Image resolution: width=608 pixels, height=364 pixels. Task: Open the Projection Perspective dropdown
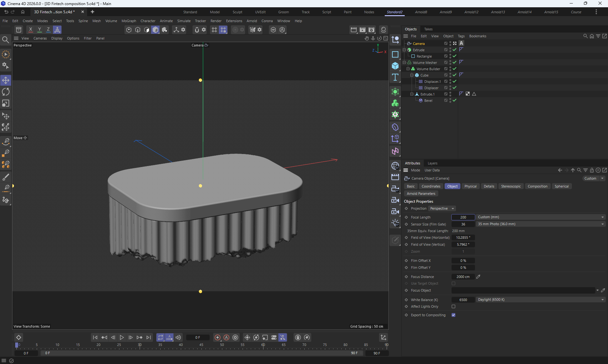tap(442, 208)
